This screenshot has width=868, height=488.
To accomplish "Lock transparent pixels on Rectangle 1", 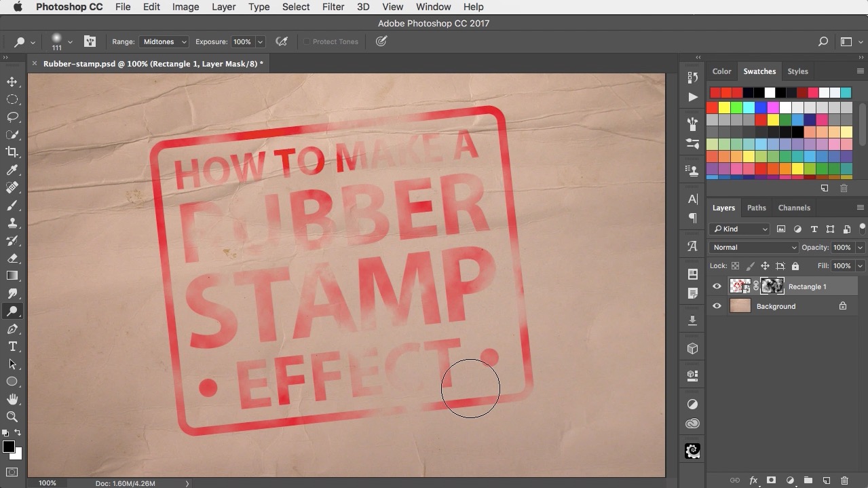I will pos(735,265).
